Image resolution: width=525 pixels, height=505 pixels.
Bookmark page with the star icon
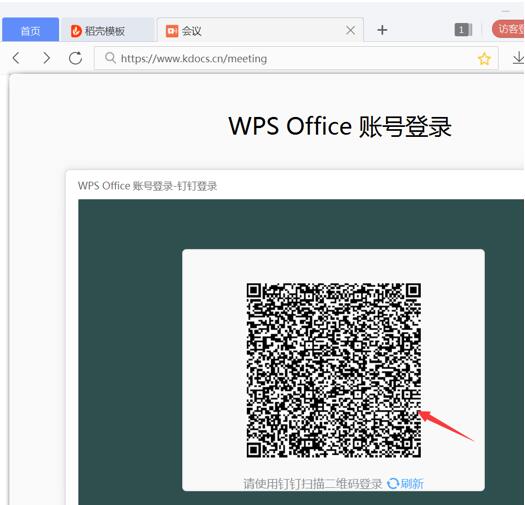[x=484, y=59]
